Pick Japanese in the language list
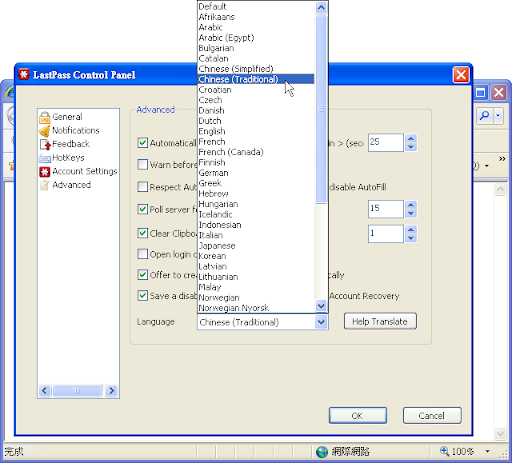Viewport: 512px width, 463px height. (x=256, y=246)
